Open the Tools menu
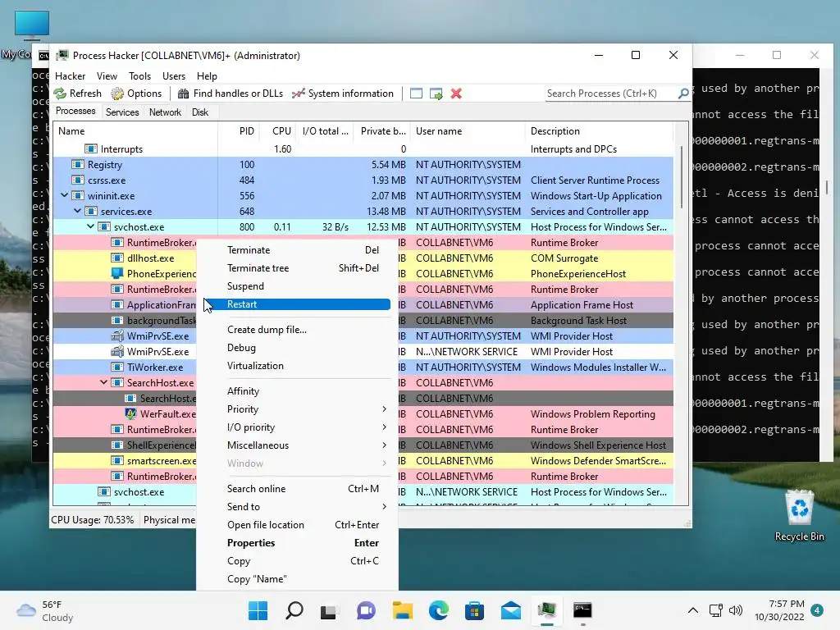 (x=139, y=76)
